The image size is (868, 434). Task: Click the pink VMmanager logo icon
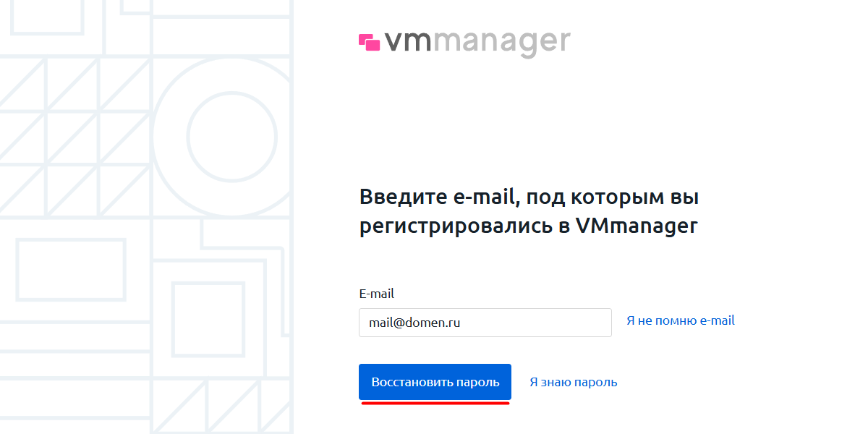click(x=370, y=43)
